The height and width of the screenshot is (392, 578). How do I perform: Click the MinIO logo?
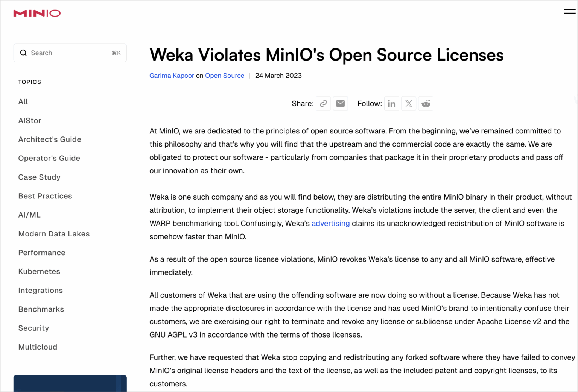coord(37,13)
